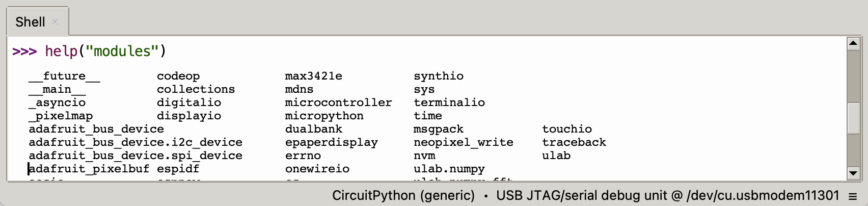
Task: Click the epaperdisplay module name
Action: point(331,142)
